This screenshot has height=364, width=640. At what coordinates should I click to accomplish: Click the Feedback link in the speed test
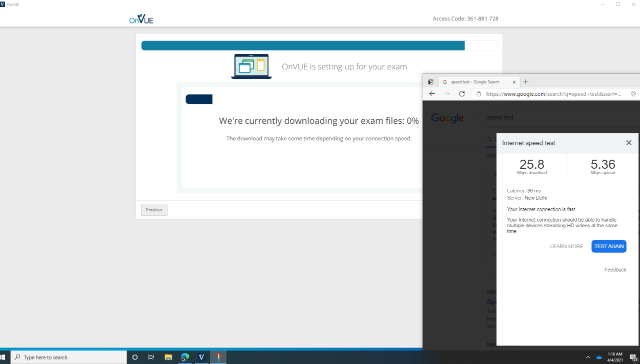pyautogui.click(x=615, y=270)
